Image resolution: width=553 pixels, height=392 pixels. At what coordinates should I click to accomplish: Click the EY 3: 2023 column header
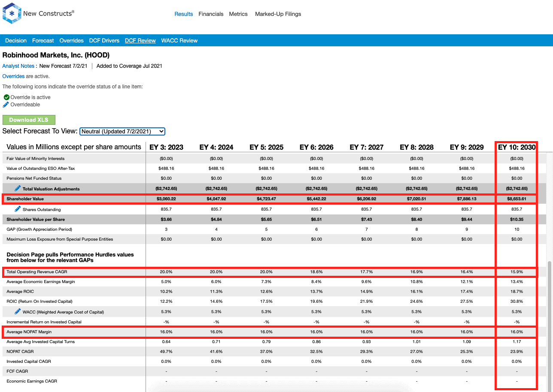[166, 147]
